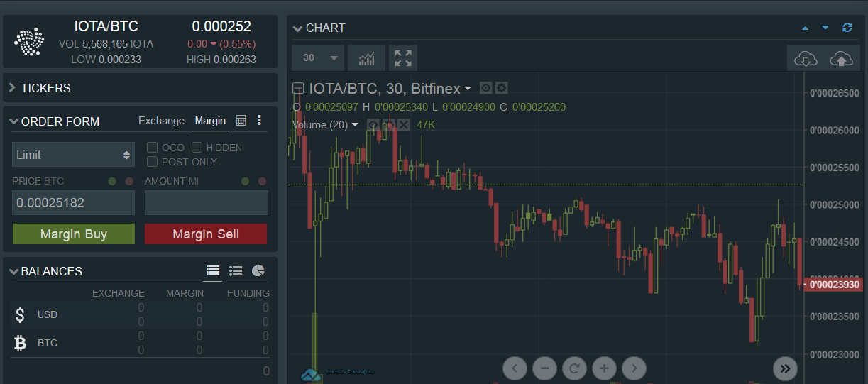868x384 pixels.
Task: Zoom out the chart
Action: (x=544, y=368)
